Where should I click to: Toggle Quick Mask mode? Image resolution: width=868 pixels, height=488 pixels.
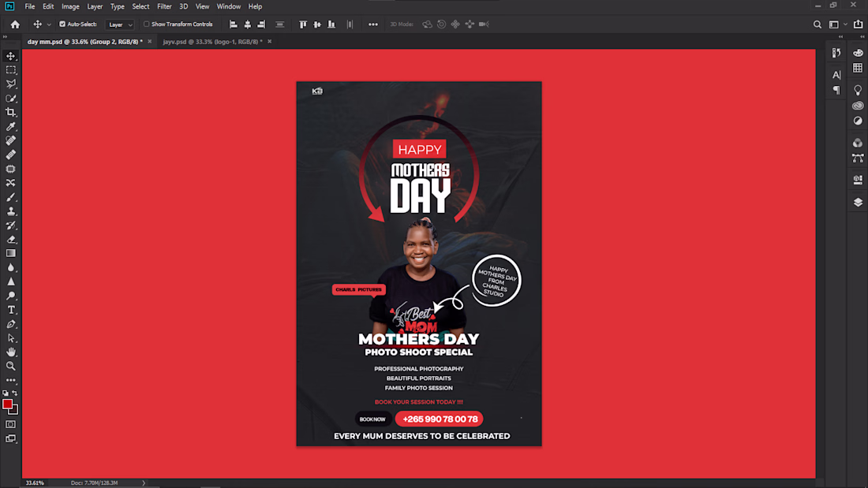coord(10,424)
